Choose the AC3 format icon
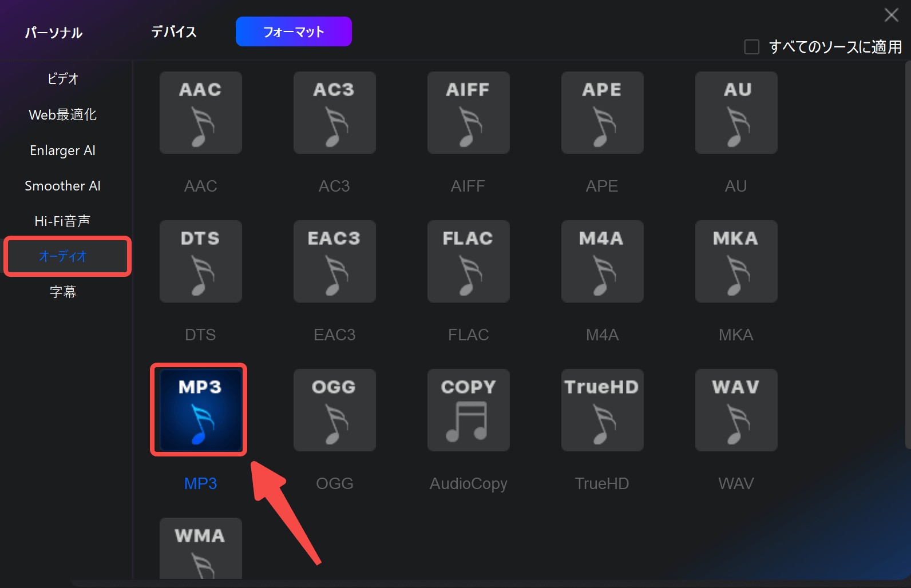The width and height of the screenshot is (911, 588). pos(334,113)
